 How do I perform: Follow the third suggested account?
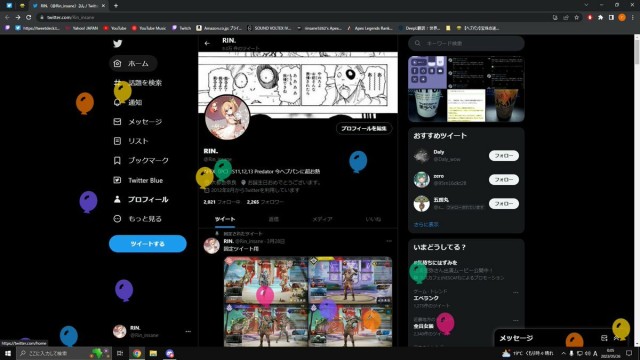pos(504,204)
